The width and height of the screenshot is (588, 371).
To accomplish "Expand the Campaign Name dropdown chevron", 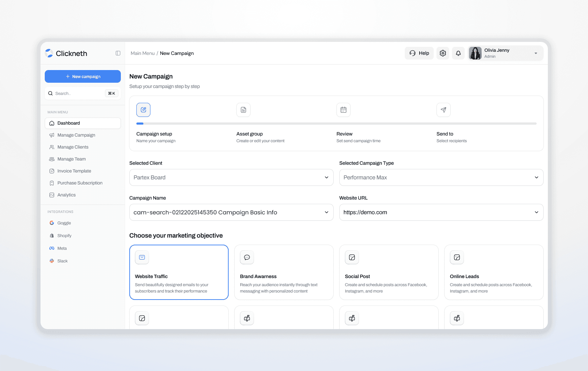I will [x=327, y=212].
